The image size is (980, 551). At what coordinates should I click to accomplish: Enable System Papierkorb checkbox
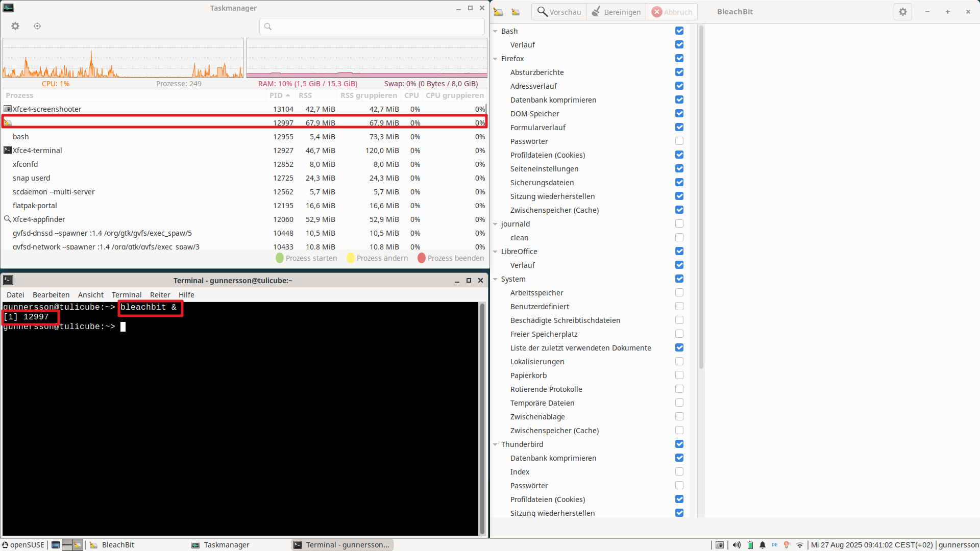[x=679, y=375]
